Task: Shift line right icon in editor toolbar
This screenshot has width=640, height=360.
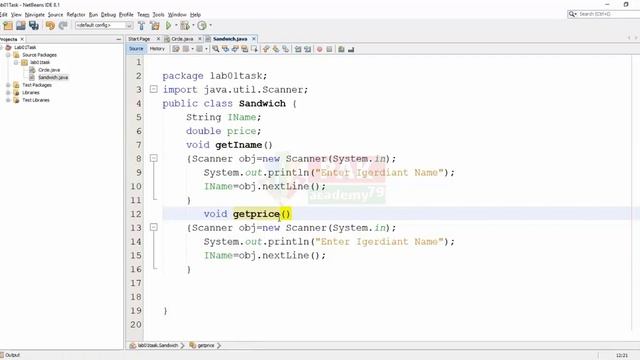Action: pyautogui.click(x=308, y=49)
